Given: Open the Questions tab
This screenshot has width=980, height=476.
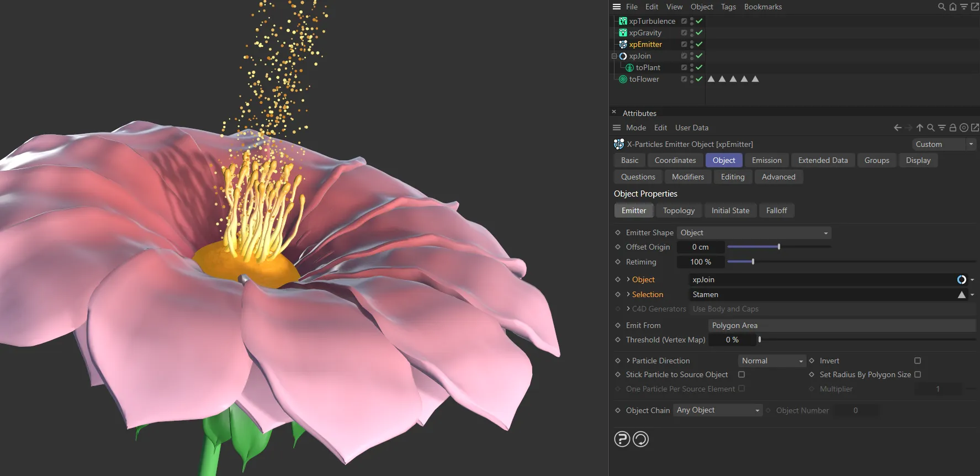Looking at the screenshot, I should (x=638, y=177).
